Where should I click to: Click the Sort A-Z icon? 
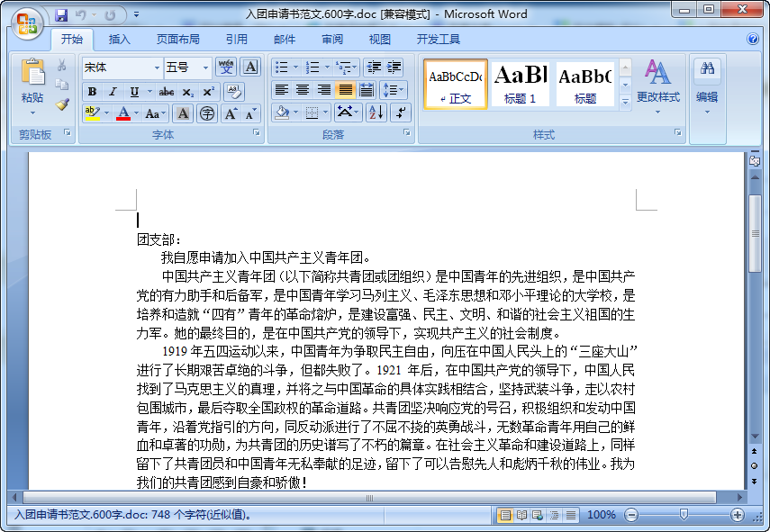pos(376,113)
